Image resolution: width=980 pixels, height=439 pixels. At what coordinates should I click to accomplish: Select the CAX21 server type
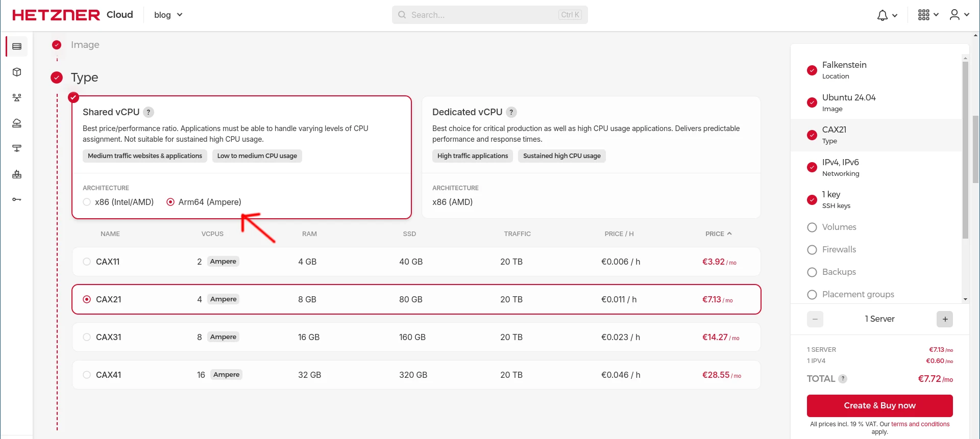pos(416,299)
